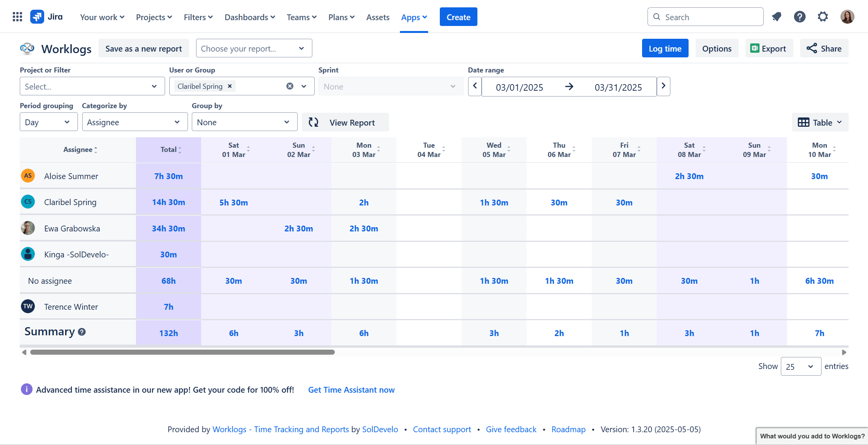Open the Dashboards menu
Image resolution: width=868 pixels, height=445 pixels.
pyautogui.click(x=250, y=17)
